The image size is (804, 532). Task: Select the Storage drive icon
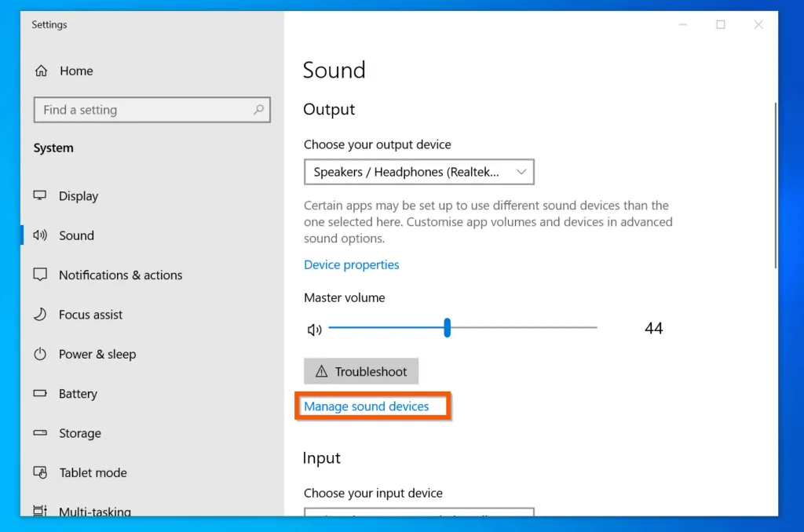tap(39, 432)
